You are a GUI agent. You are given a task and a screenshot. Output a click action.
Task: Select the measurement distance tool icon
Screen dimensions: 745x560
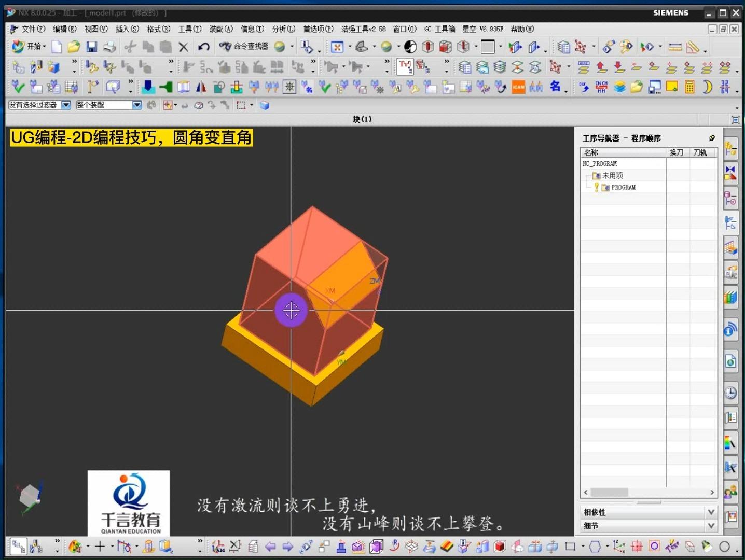(x=675, y=47)
